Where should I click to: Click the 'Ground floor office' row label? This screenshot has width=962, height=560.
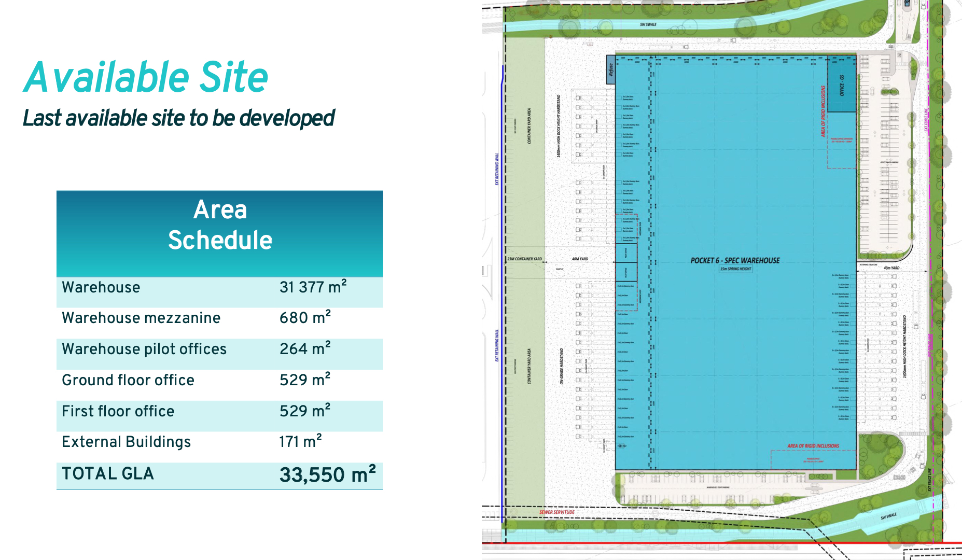128,380
